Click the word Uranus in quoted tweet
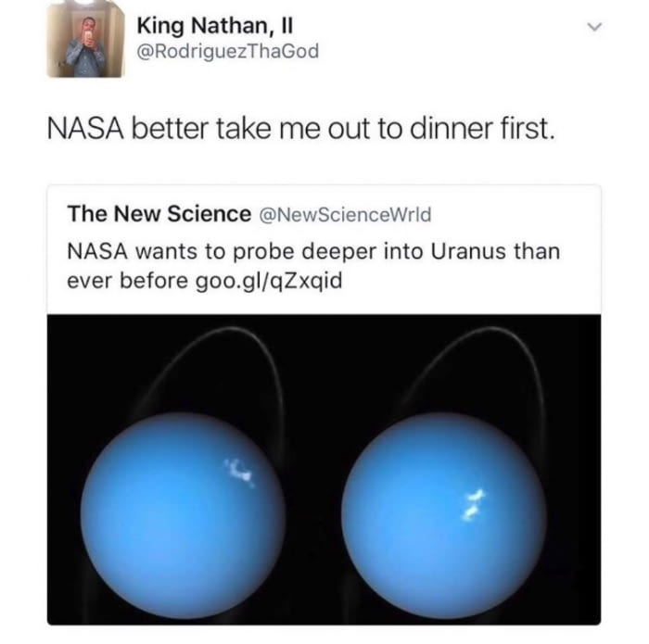 [468, 251]
